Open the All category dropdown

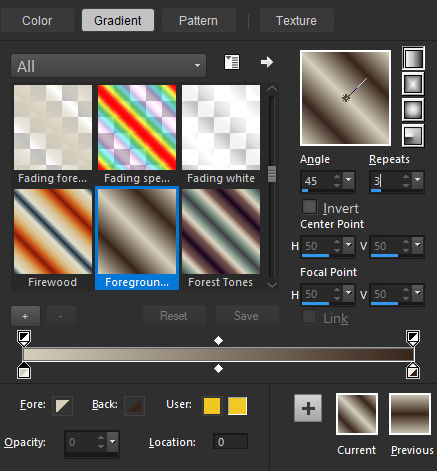[x=108, y=66]
